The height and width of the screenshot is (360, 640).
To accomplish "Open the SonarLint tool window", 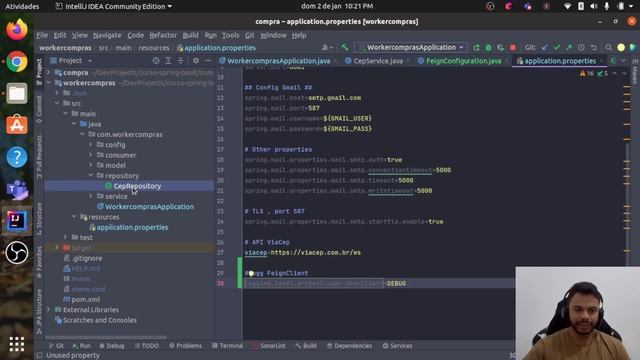I will click(269, 346).
